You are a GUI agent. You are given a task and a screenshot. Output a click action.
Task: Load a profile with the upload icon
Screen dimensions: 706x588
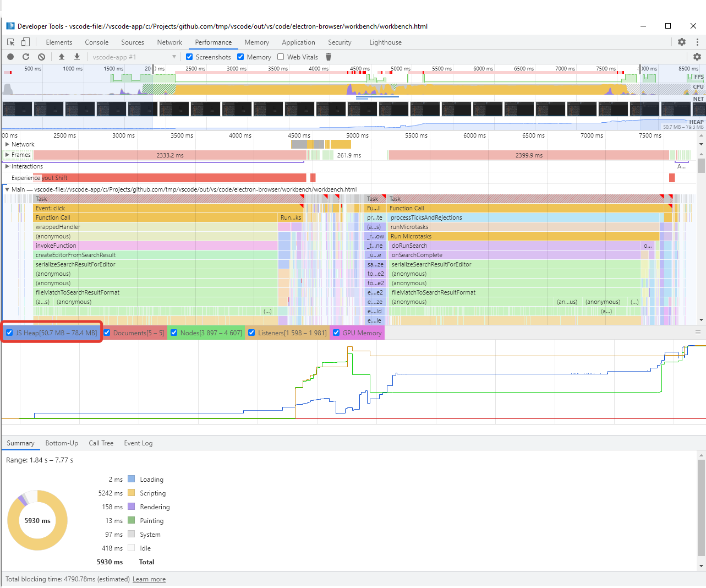62,57
